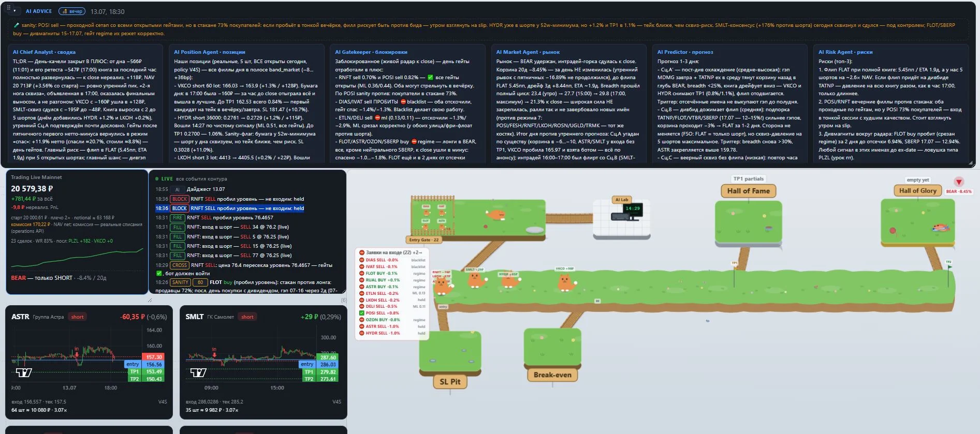Click the Hall of Fame sign
The image size is (980, 434).
point(748,191)
